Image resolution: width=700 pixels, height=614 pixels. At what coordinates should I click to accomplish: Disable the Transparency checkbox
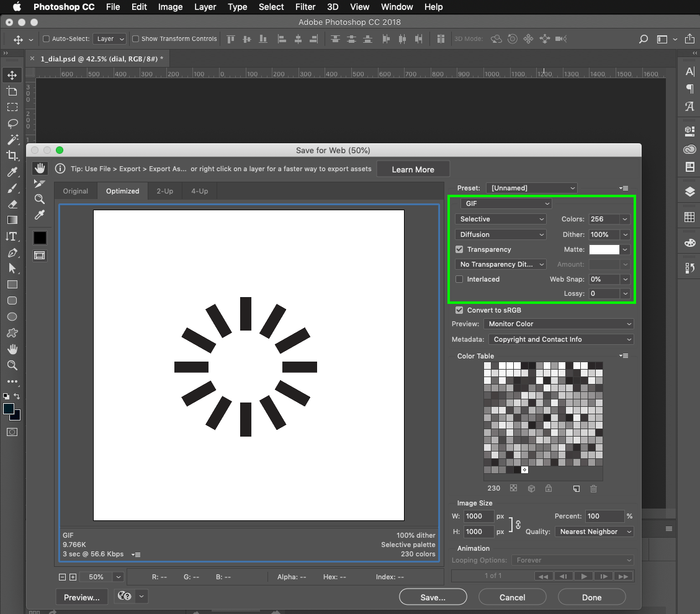point(459,249)
